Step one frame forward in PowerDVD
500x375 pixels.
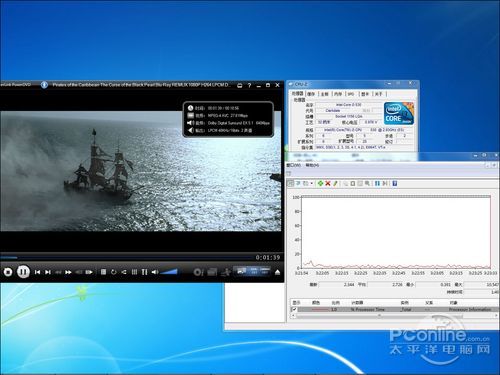pos(89,272)
